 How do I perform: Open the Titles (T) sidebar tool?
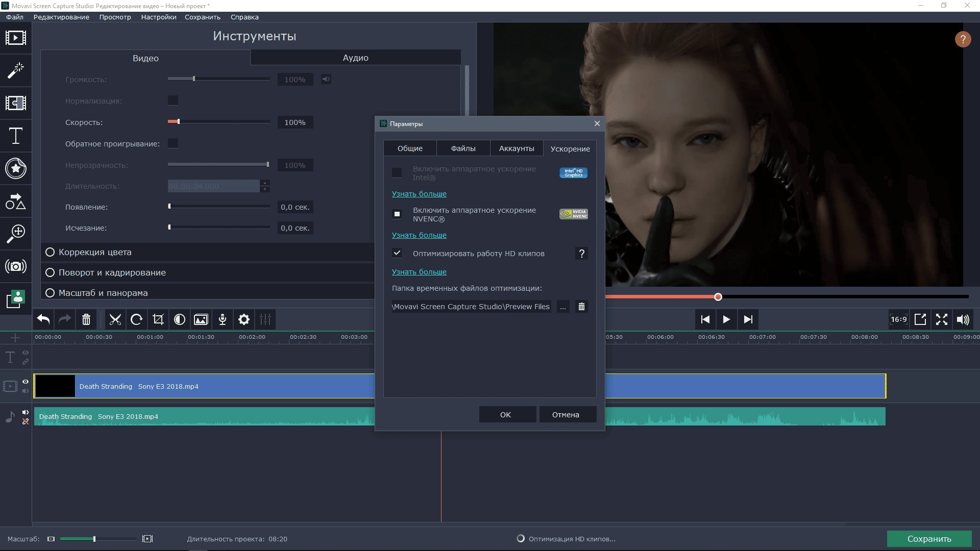(16, 136)
